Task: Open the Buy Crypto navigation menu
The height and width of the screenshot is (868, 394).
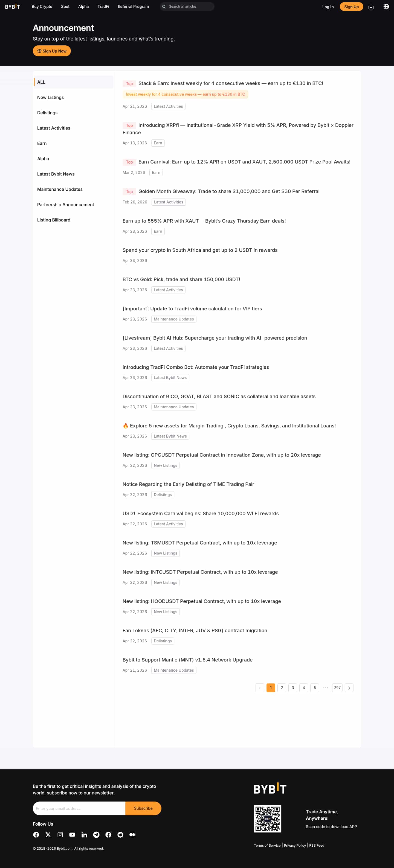Action: coord(42,7)
